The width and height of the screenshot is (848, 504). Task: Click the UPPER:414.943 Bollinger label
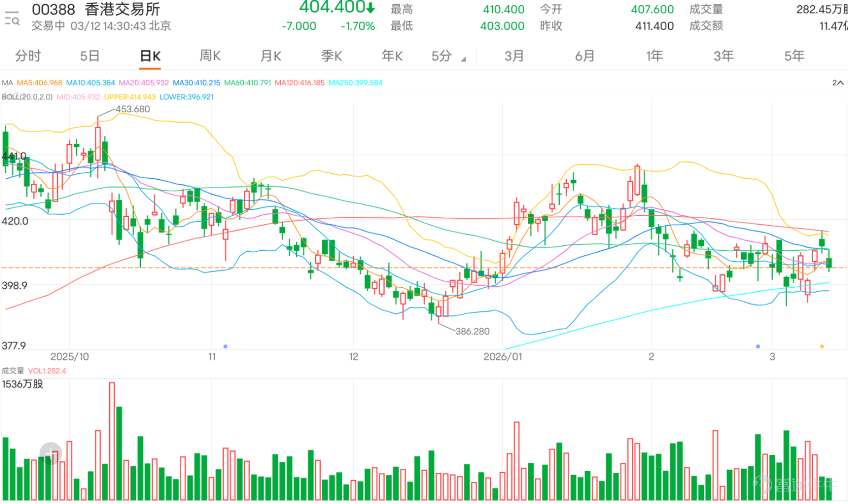click(x=130, y=97)
